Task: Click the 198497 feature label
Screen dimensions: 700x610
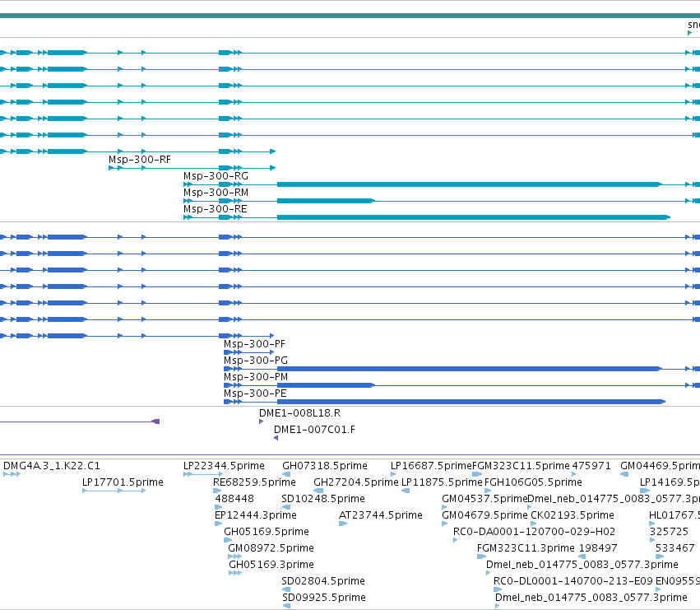Action: point(598,548)
